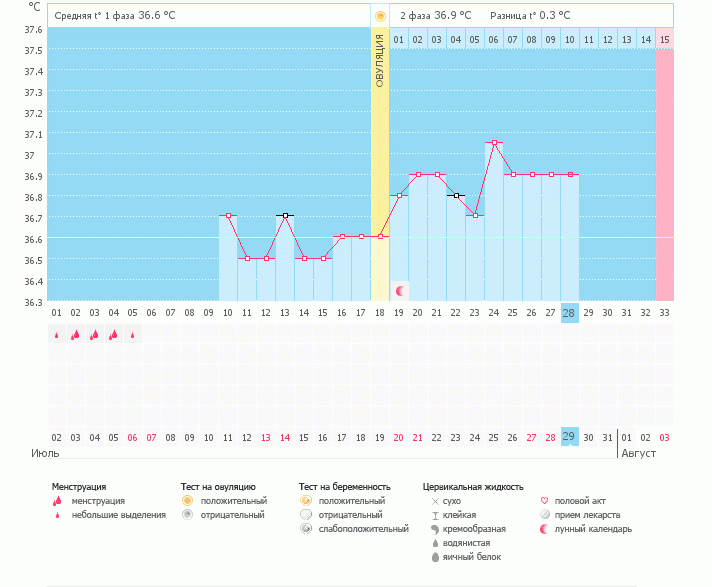Click the phase two day 01 cell
The width and height of the screenshot is (712, 587).
coord(399,39)
